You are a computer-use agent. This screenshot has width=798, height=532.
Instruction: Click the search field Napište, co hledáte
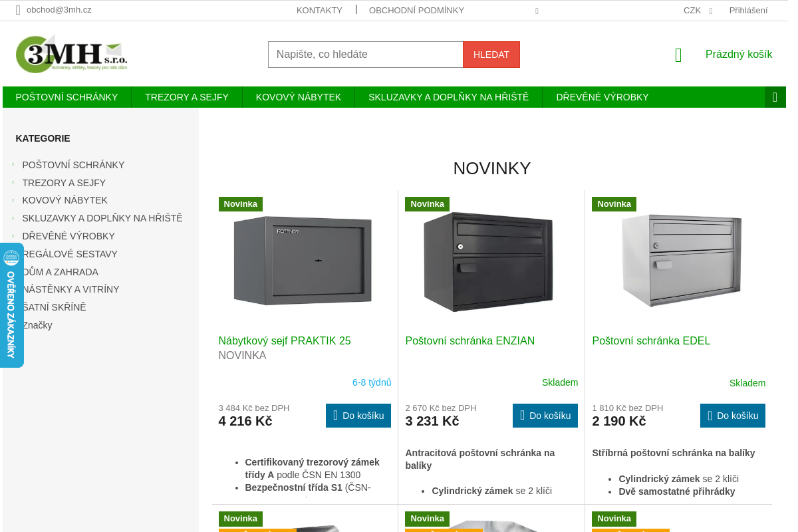[x=366, y=55]
